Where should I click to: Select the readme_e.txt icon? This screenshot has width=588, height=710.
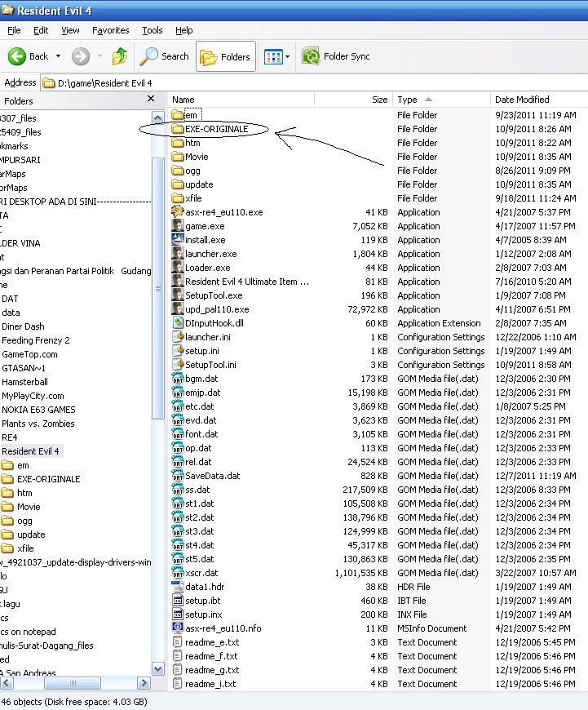[178, 642]
